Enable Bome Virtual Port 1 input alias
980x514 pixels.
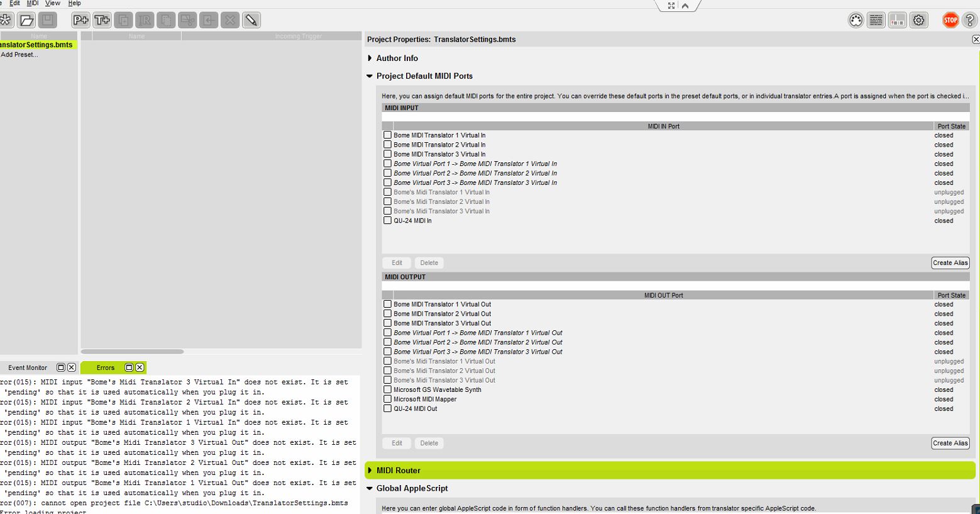coord(387,163)
